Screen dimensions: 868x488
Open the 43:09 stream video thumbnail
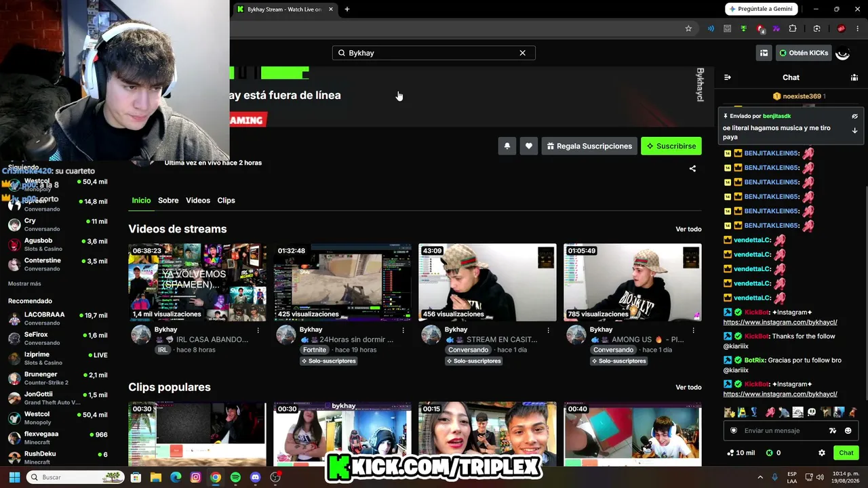(x=488, y=282)
